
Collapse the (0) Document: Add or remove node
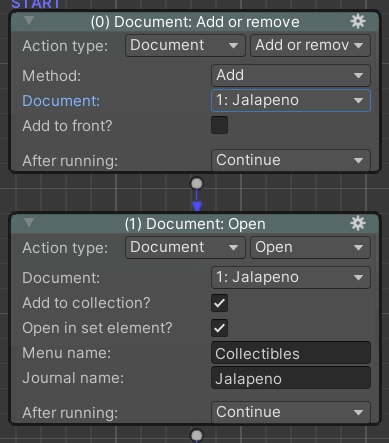(x=29, y=21)
